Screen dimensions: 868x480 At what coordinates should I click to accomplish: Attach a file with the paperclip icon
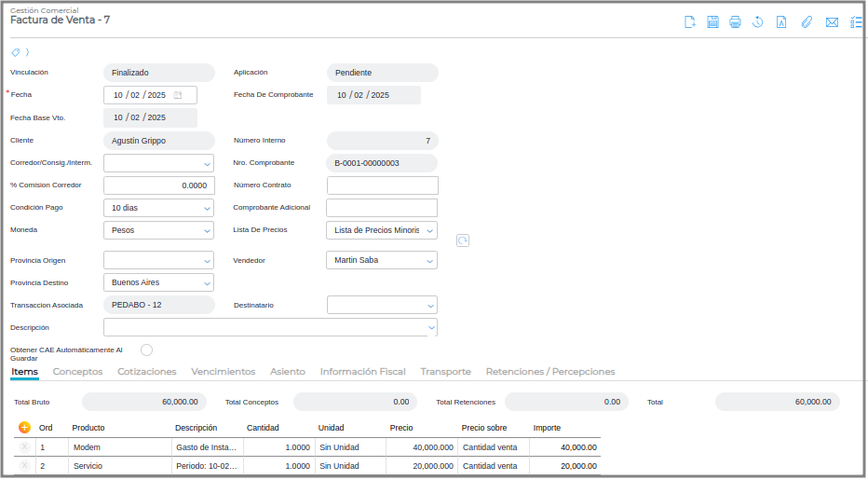click(x=807, y=22)
